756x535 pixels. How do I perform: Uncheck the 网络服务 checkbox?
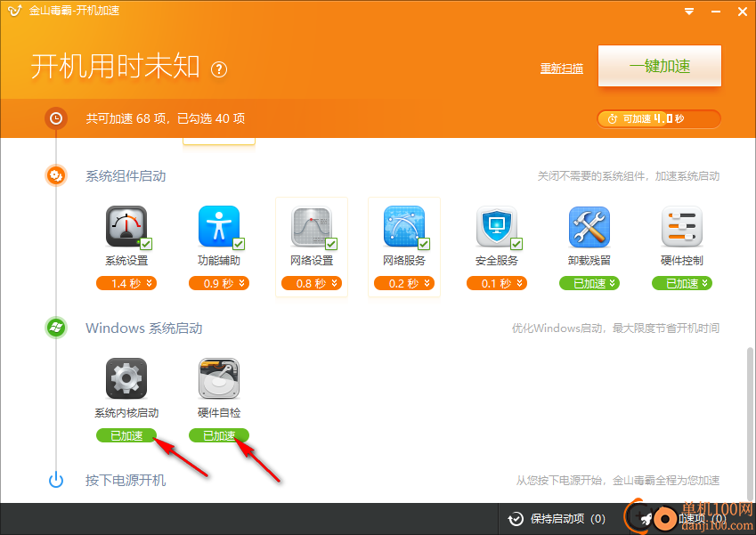424,244
